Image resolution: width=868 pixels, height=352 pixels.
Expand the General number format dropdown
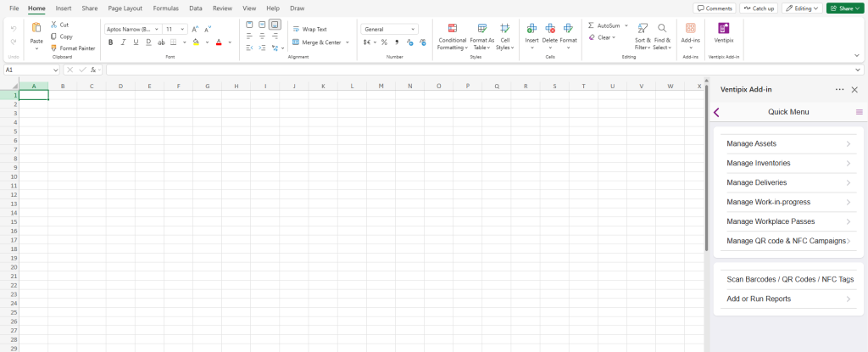click(x=413, y=29)
